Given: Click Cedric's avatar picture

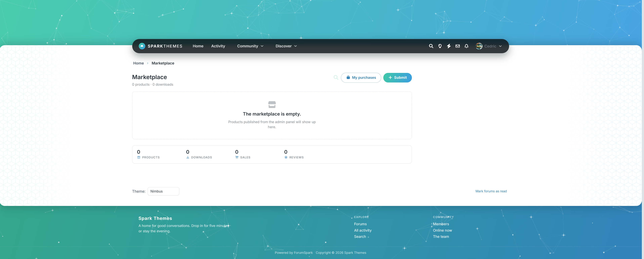Looking at the screenshot, I should [x=479, y=46].
